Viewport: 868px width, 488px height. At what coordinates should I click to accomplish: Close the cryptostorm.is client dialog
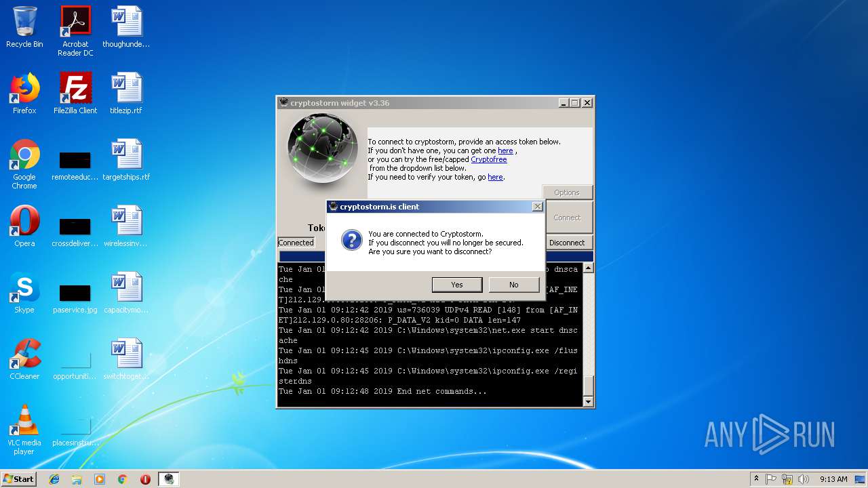click(x=537, y=207)
